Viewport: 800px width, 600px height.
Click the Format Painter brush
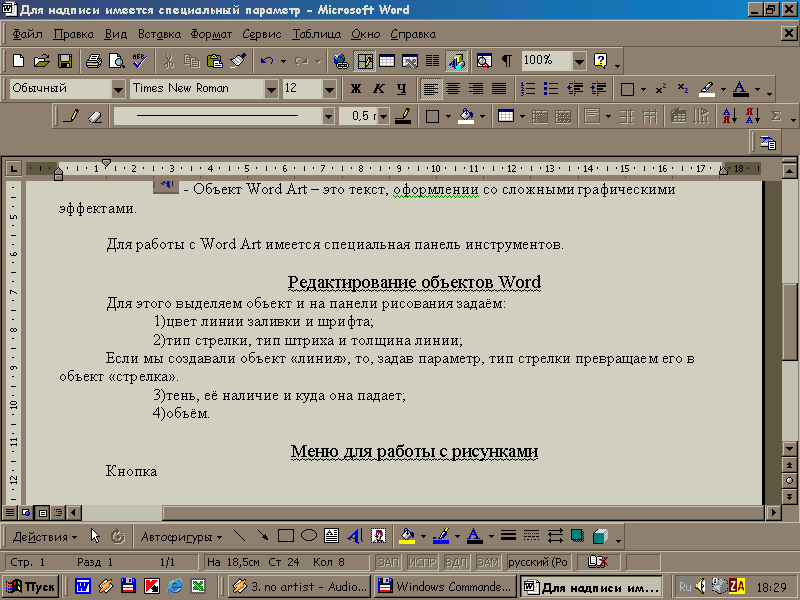pos(237,61)
